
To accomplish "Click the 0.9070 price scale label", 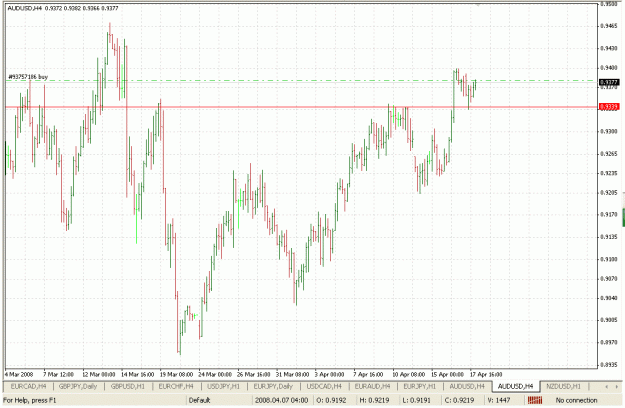I will (609, 279).
